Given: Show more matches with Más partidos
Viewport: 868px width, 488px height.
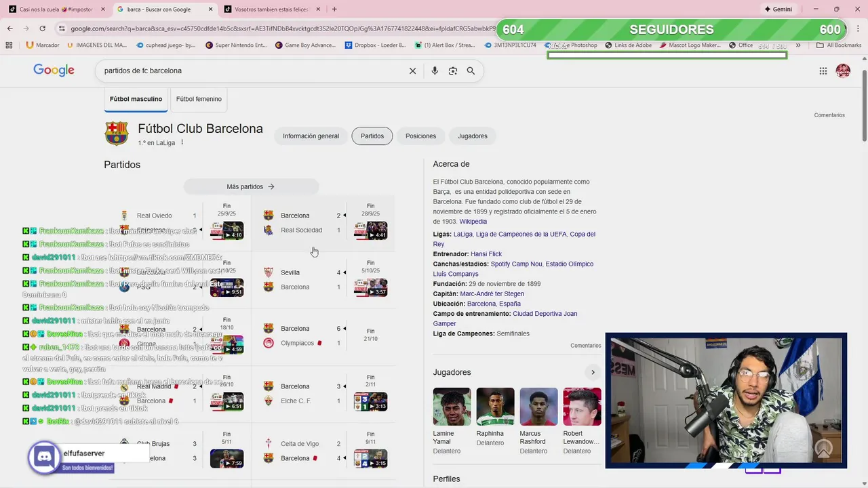Looking at the screenshot, I should [x=251, y=186].
